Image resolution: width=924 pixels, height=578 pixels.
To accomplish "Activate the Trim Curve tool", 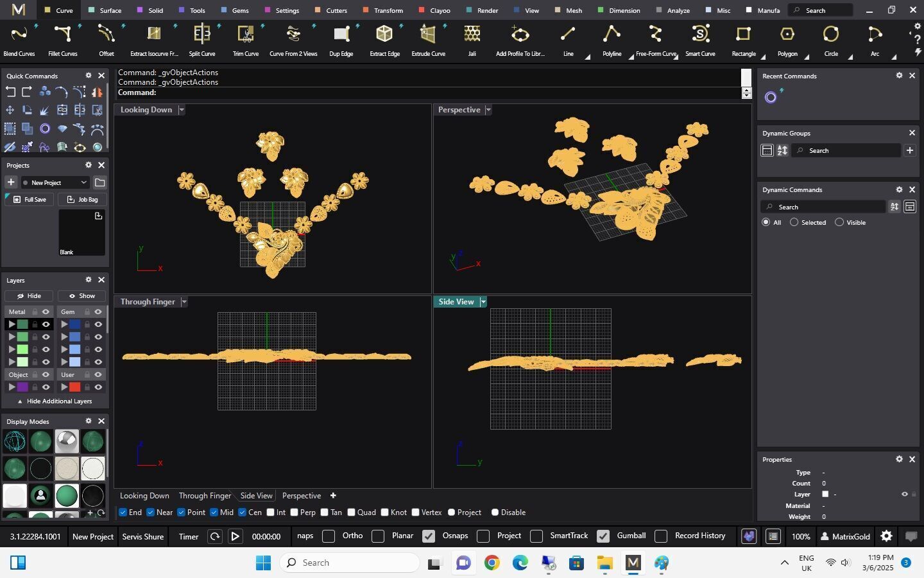I will 246,40.
